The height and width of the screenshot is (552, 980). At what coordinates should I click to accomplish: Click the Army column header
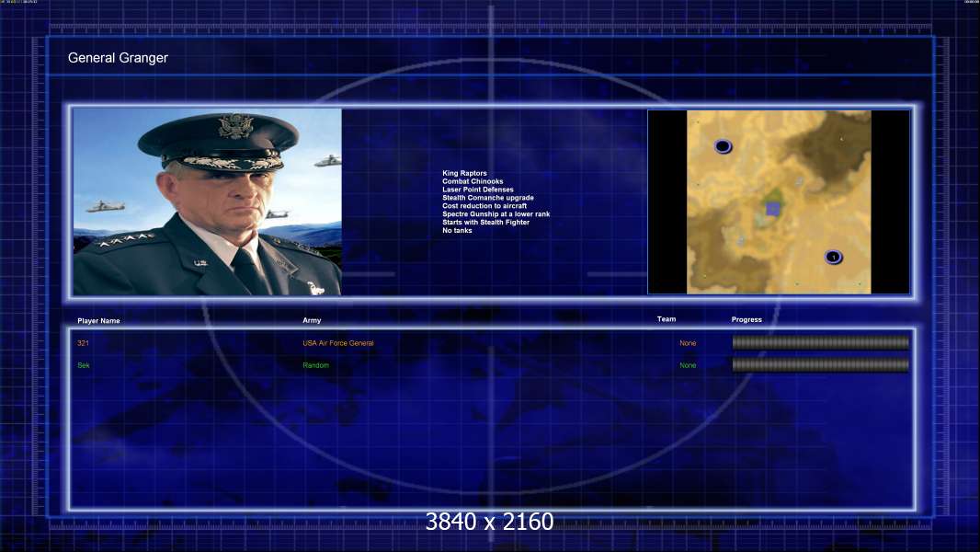pos(312,320)
